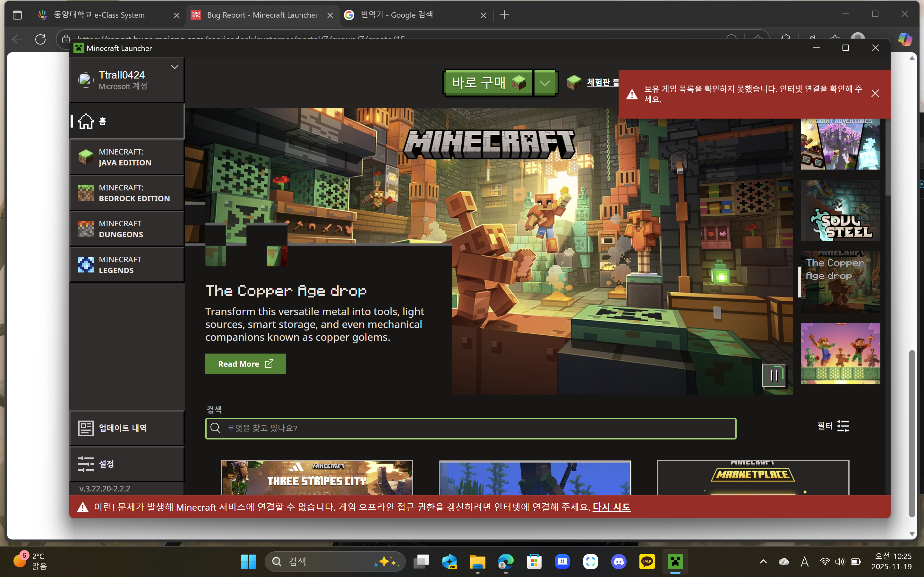Dismiss the red internet error notification

875,94
